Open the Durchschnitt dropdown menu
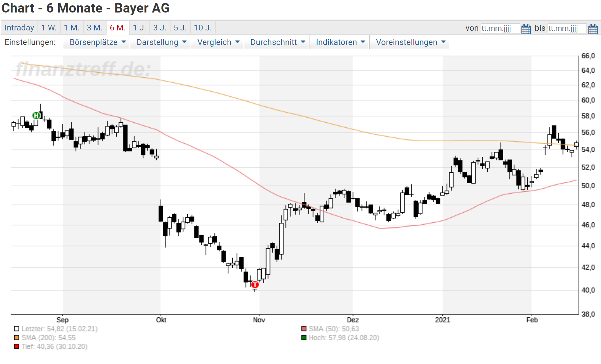 [x=277, y=42]
